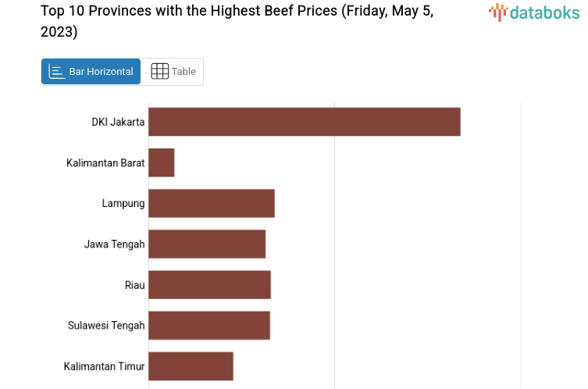The height and width of the screenshot is (389, 588).
Task: Click the DKI Jakarta axis label
Action: [x=118, y=122]
